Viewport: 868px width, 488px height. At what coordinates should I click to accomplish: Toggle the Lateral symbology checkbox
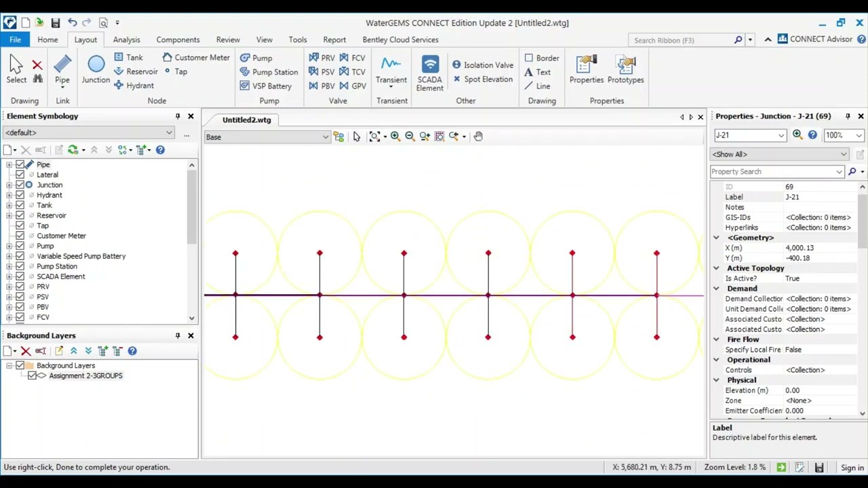pos(20,175)
